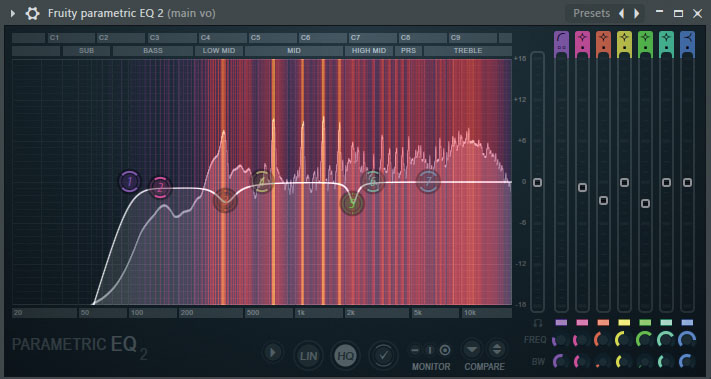Select band 5 node in the EQ graph

pos(352,204)
